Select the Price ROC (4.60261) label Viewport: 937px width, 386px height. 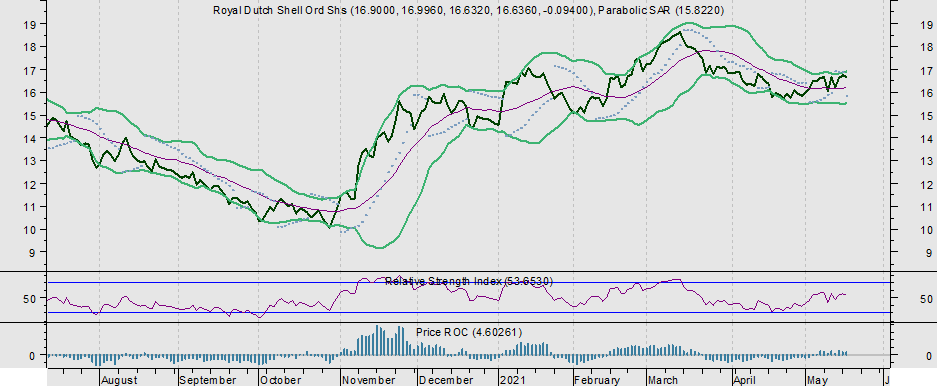point(468,332)
